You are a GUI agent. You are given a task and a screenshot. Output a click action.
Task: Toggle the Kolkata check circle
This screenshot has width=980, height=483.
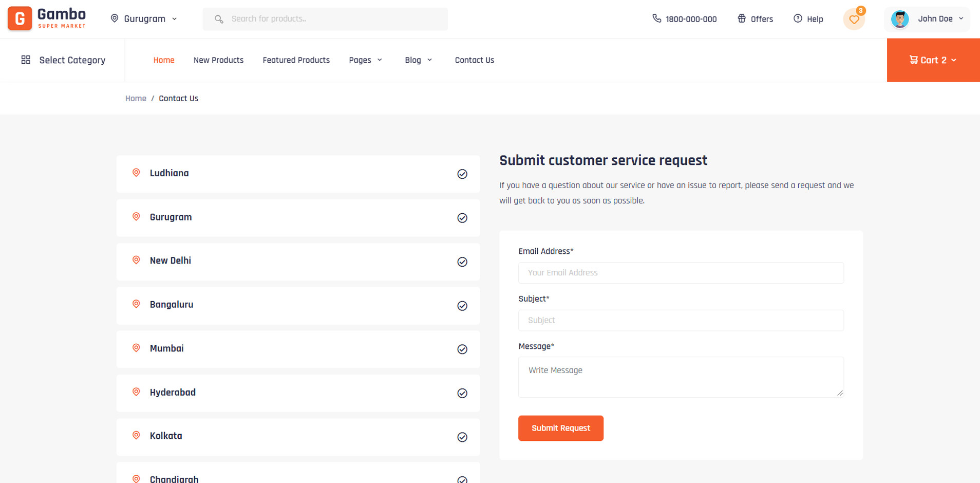[x=462, y=437]
